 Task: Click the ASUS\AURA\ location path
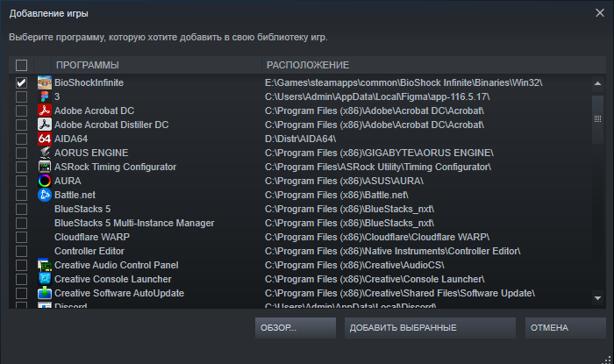pyautogui.click(x=344, y=181)
